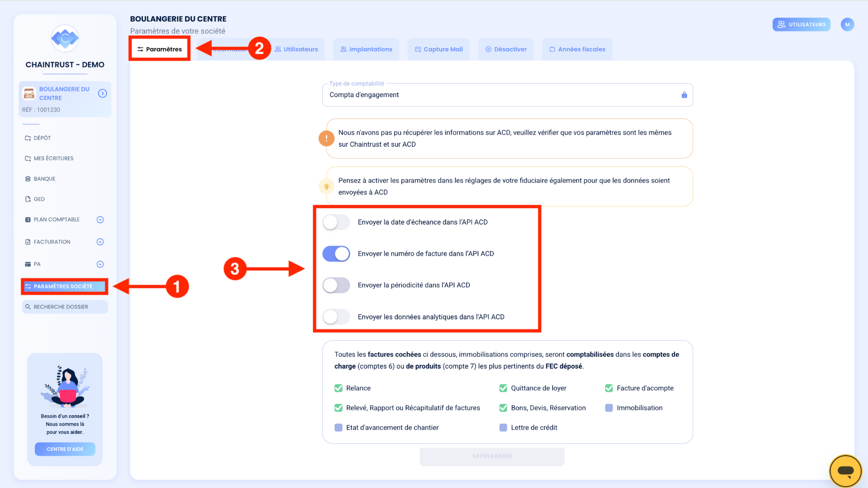This screenshot has height=488, width=868.
Task: Open the Désactiver tab
Action: click(506, 49)
